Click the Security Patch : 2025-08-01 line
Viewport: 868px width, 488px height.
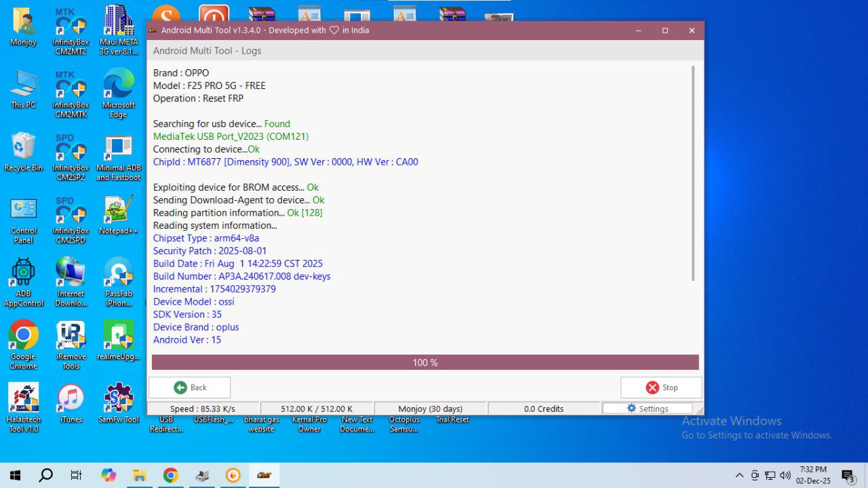(210, 250)
